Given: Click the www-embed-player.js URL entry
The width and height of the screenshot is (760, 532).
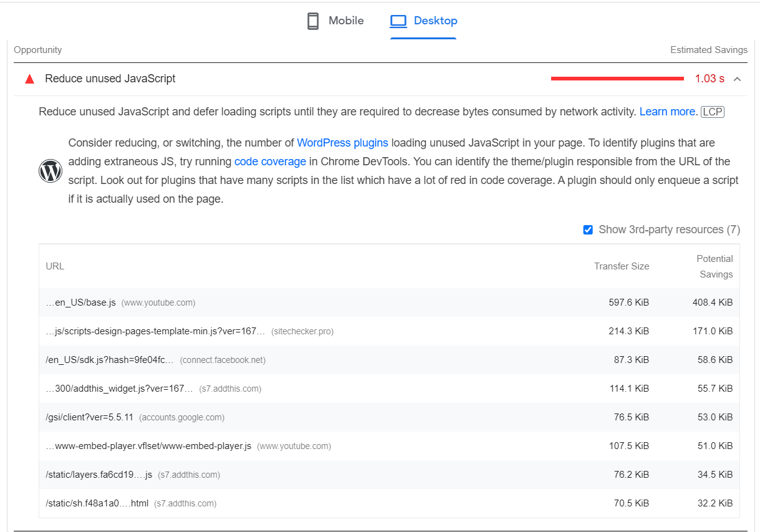Looking at the screenshot, I should point(148,446).
